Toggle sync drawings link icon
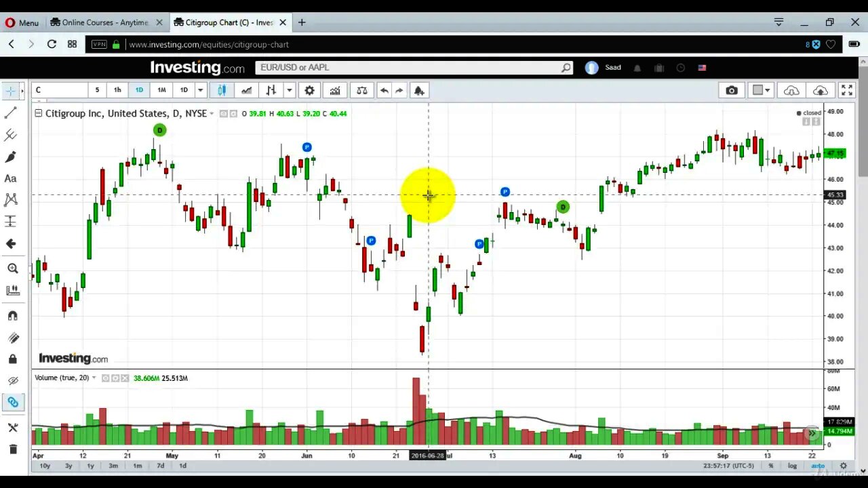 pyautogui.click(x=12, y=403)
